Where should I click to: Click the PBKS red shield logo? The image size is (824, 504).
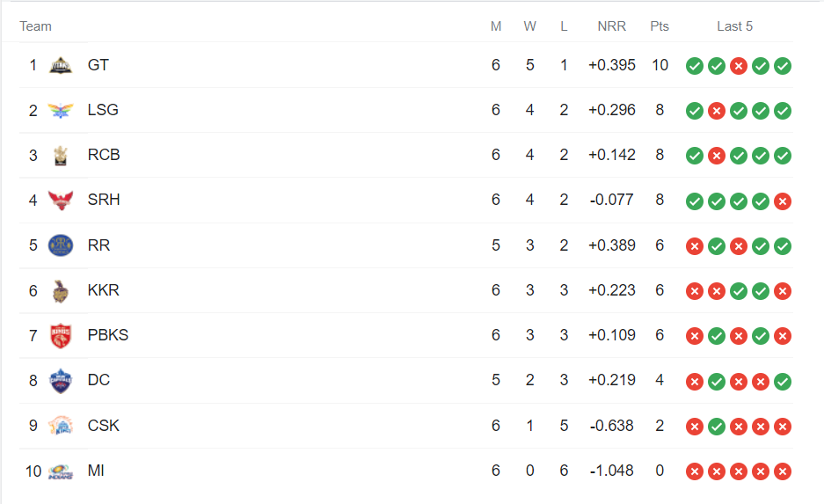click(61, 336)
